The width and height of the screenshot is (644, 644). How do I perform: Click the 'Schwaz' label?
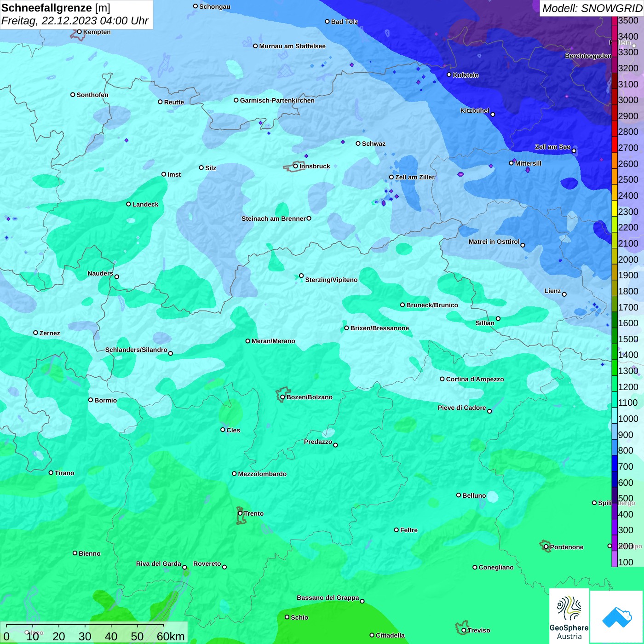click(x=374, y=144)
